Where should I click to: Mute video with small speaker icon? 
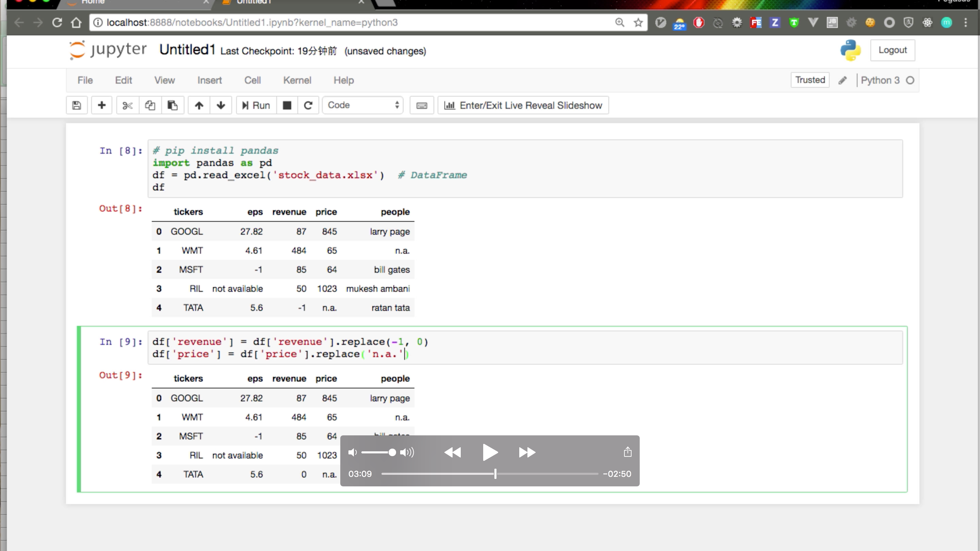352,452
